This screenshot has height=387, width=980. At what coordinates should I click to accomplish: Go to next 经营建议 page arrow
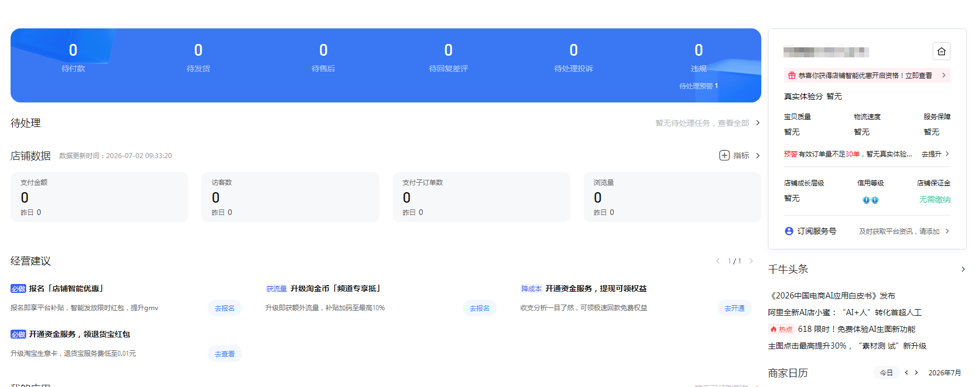point(751,261)
